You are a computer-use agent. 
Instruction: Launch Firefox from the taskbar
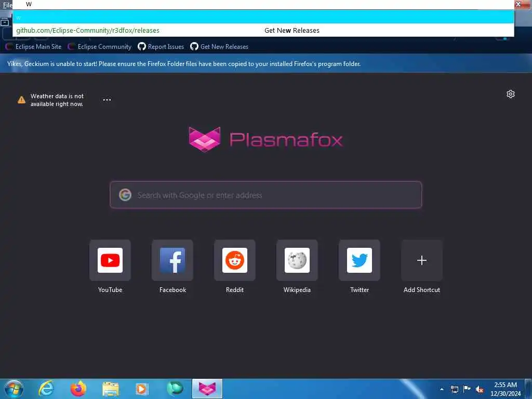(78, 389)
